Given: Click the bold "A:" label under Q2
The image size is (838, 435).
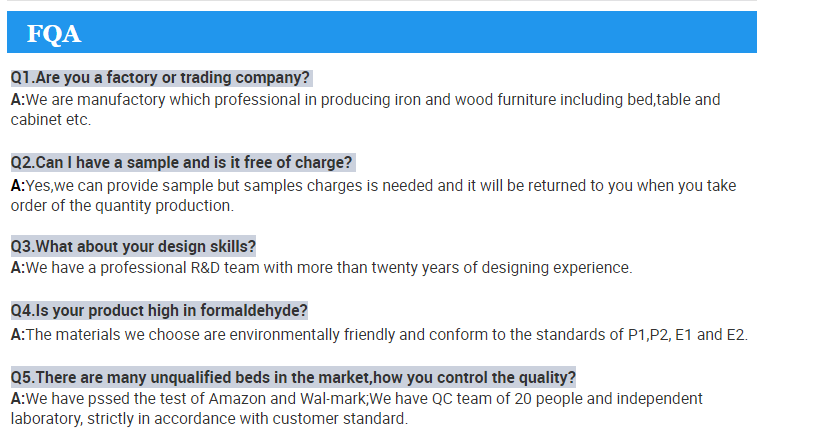Looking at the screenshot, I should [17, 185].
